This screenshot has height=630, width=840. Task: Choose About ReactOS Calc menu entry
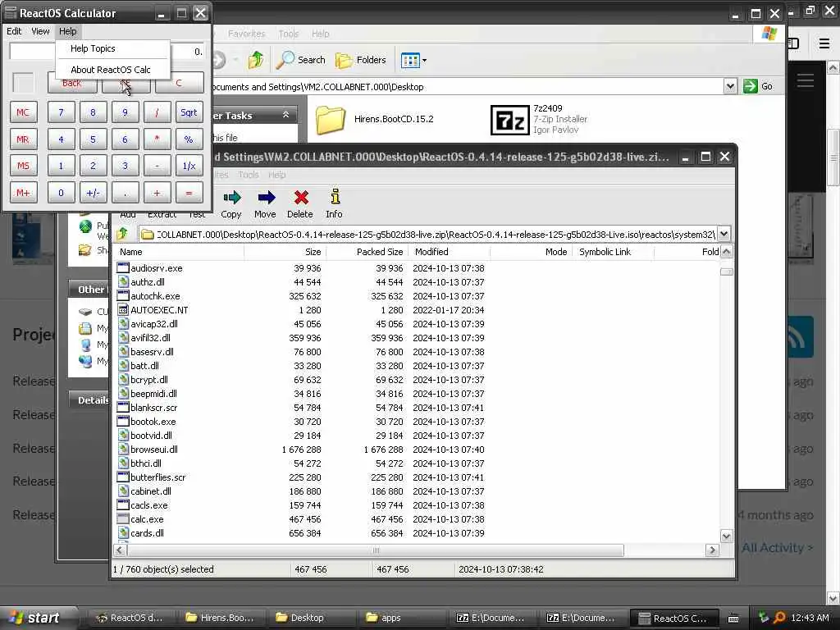(x=112, y=70)
